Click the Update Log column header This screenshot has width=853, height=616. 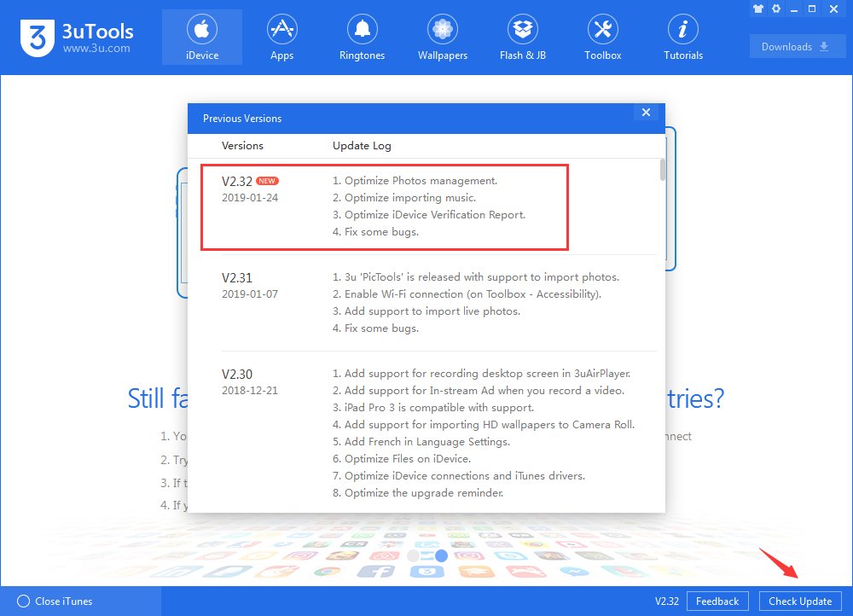[362, 146]
